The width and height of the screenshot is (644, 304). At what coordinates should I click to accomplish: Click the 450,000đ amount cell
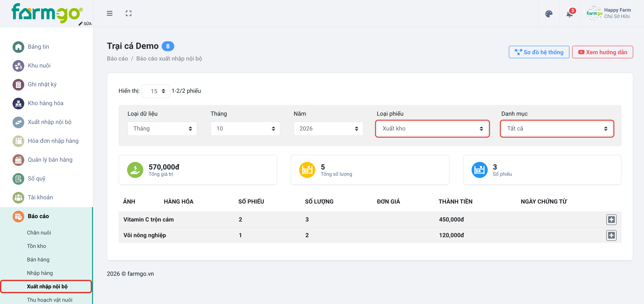point(451,220)
